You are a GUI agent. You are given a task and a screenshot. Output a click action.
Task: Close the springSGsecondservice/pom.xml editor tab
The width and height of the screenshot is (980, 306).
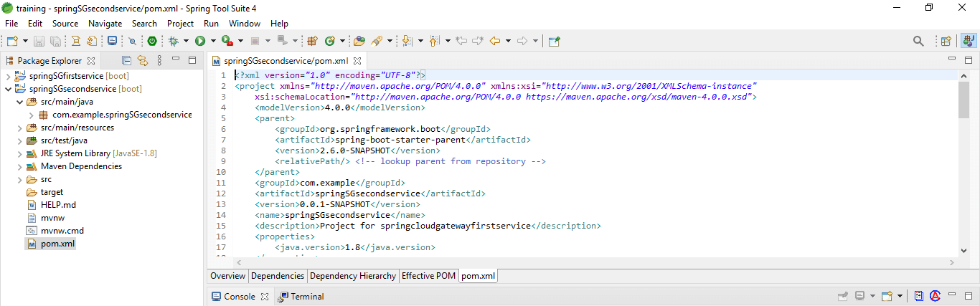[x=357, y=61]
